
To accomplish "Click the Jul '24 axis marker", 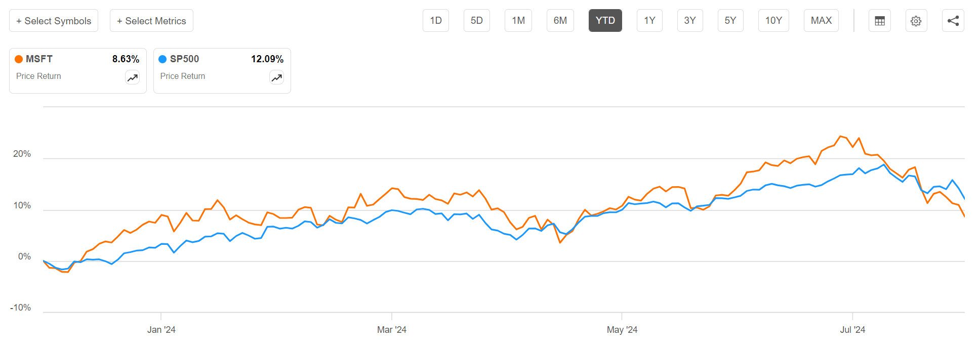I will (x=852, y=330).
